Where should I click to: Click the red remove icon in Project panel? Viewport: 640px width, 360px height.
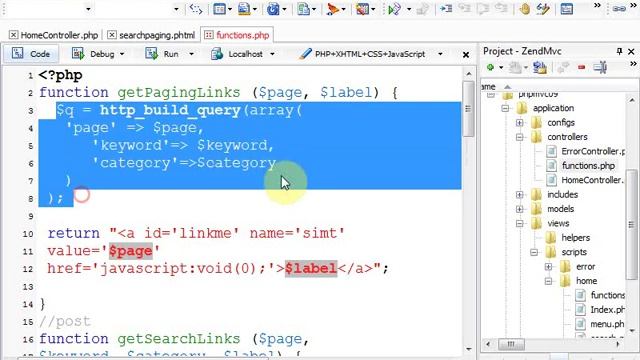pyautogui.click(x=581, y=67)
